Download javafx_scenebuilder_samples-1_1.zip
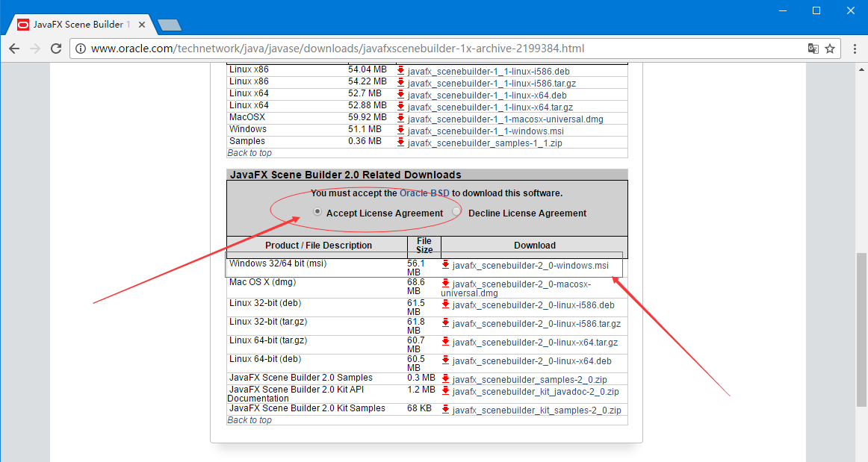The height and width of the screenshot is (462, 868). click(485, 143)
